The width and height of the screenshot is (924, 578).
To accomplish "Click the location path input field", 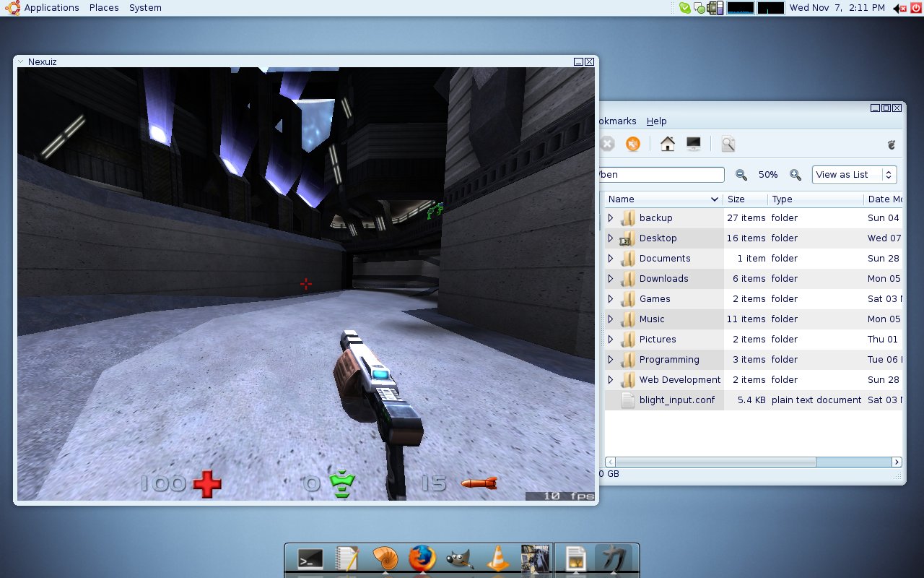I will [661, 175].
